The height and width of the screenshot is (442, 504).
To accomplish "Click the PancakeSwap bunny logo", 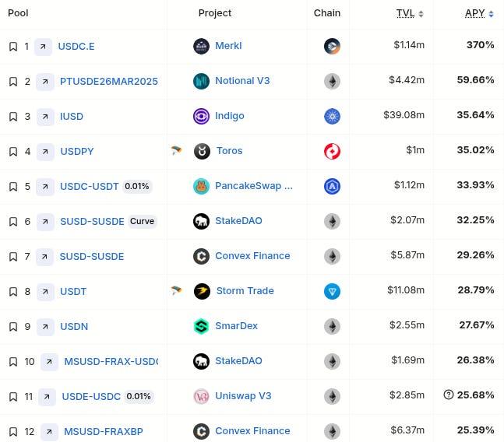I will (x=202, y=186).
